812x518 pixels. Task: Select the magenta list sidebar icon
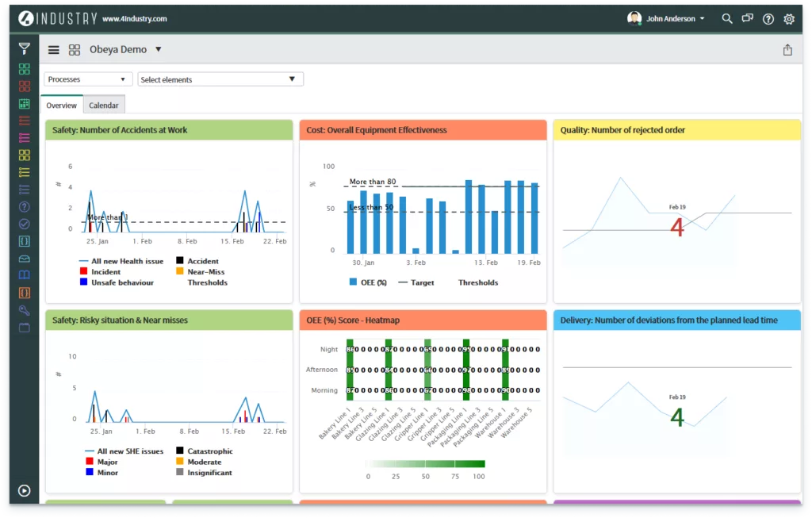click(25, 138)
